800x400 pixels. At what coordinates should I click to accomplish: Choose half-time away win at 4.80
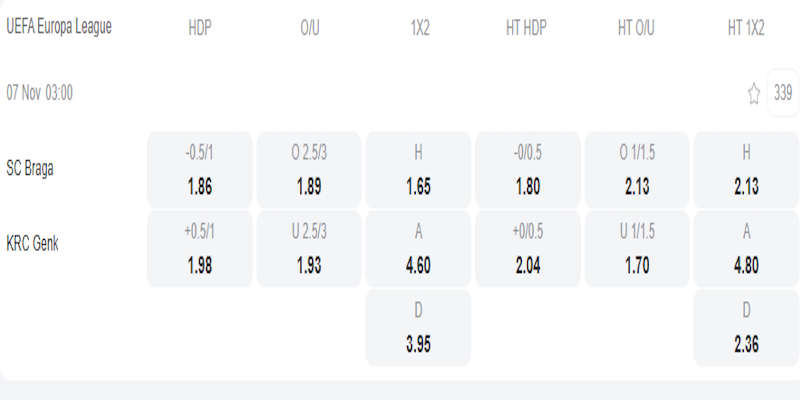tap(746, 248)
